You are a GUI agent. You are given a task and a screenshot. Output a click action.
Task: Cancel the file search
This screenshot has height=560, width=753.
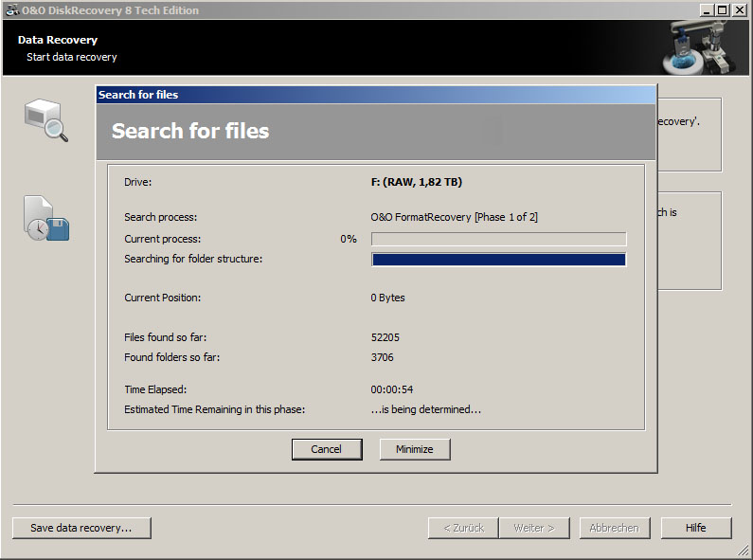coord(327,449)
